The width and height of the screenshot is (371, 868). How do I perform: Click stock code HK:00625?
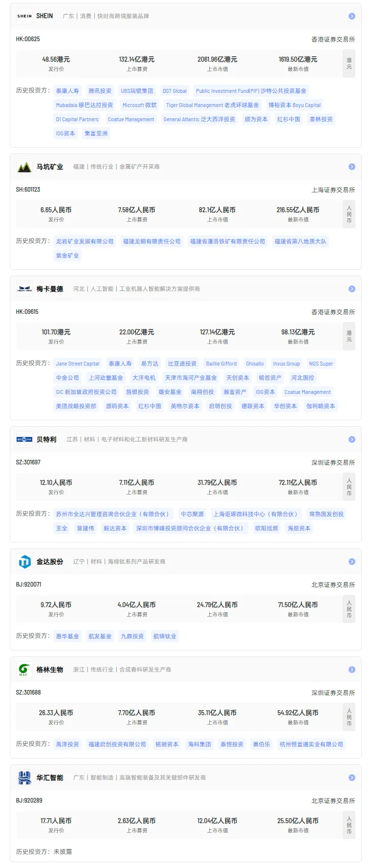click(28, 39)
